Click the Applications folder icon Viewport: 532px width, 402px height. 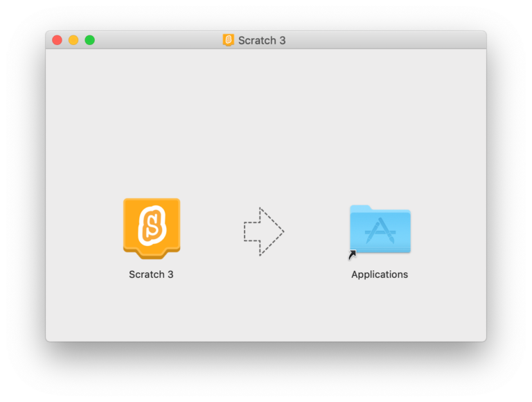pos(380,229)
